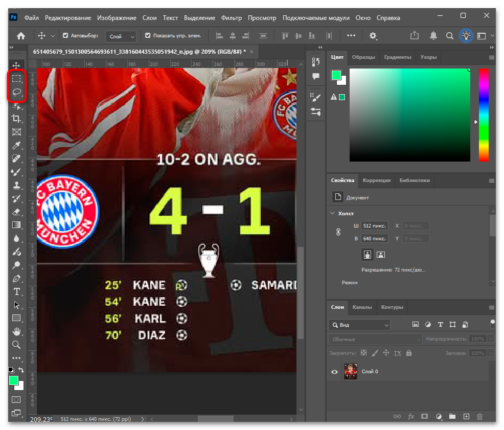Select the Frame tool
The height and width of the screenshot is (430, 504).
click(x=16, y=132)
